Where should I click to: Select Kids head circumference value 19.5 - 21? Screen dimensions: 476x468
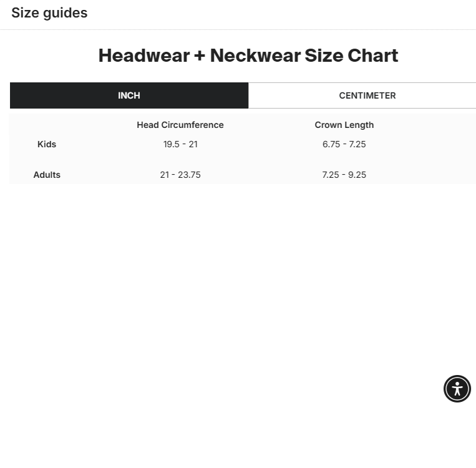pos(180,144)
